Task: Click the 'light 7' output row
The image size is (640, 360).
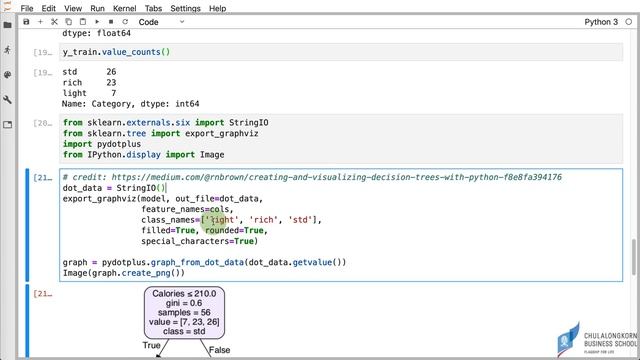Action: pos(89,93)
